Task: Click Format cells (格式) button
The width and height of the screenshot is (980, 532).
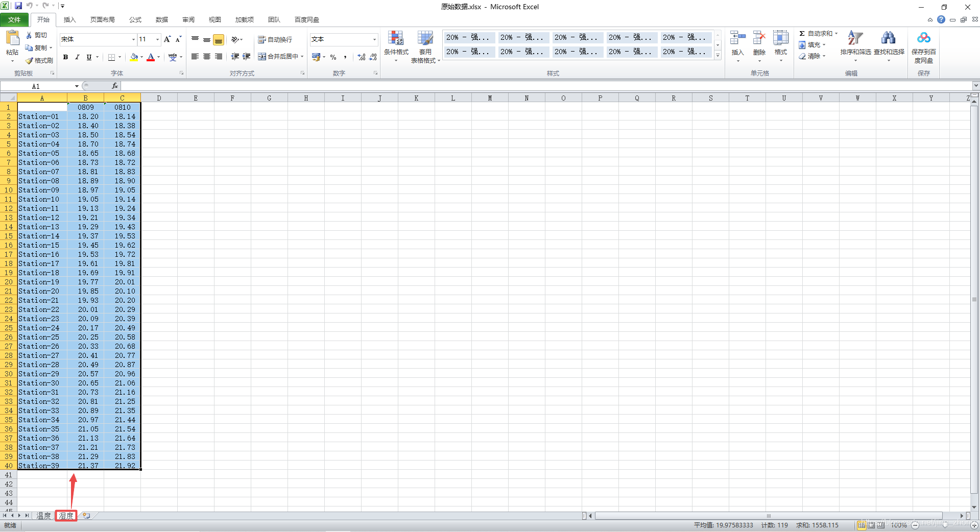Action: (781, 46)
